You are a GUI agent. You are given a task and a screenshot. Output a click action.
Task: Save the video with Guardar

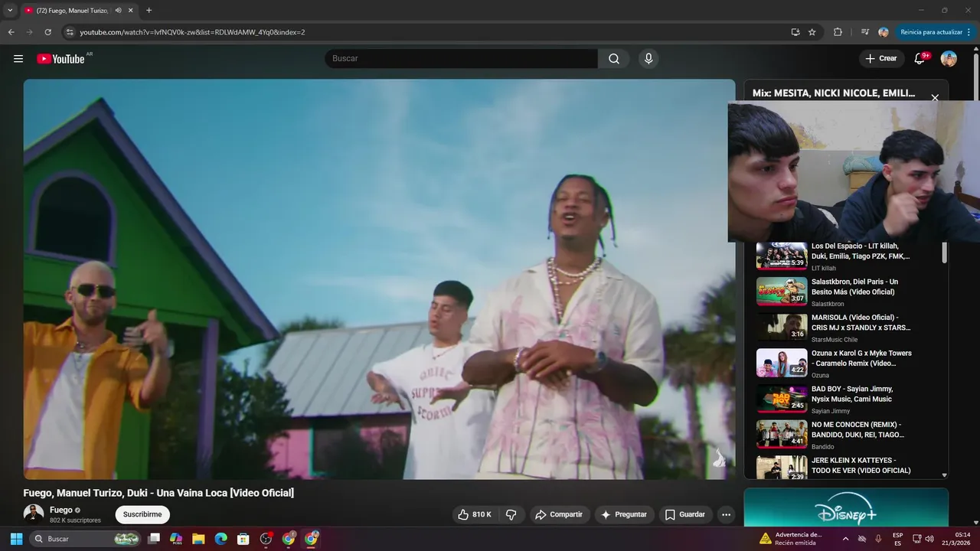(x=685, y=515)
